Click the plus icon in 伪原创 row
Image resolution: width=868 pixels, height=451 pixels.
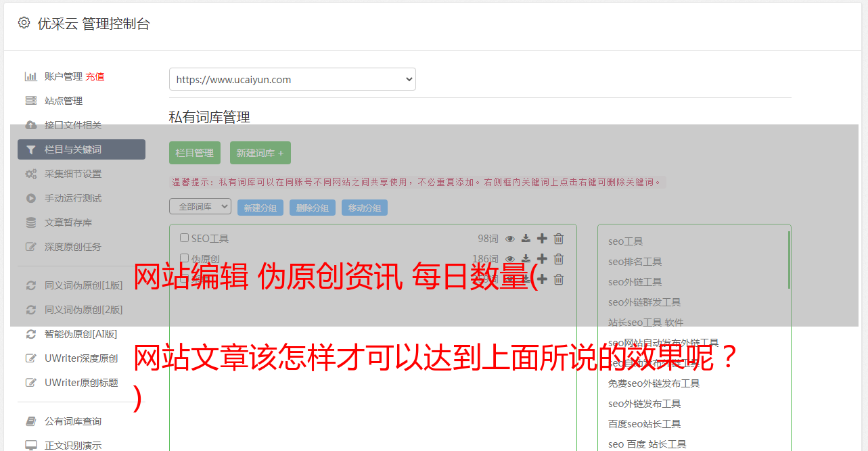pos(542,258)
